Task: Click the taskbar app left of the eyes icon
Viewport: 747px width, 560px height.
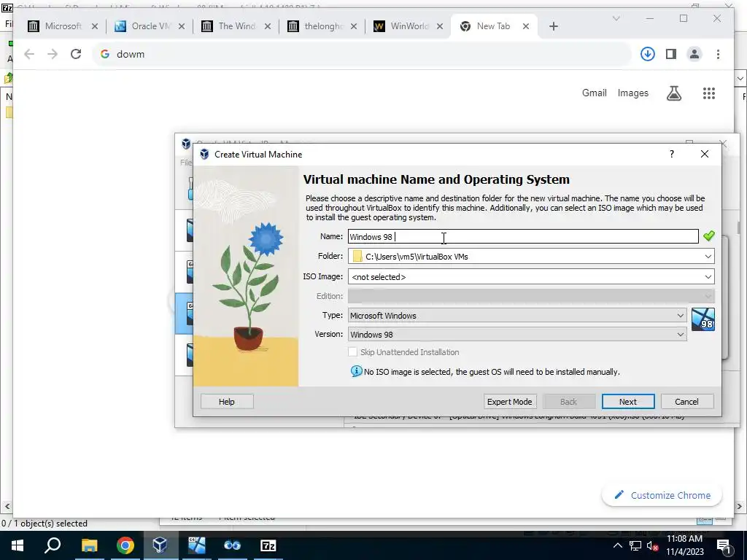Action: click(196, 545)
